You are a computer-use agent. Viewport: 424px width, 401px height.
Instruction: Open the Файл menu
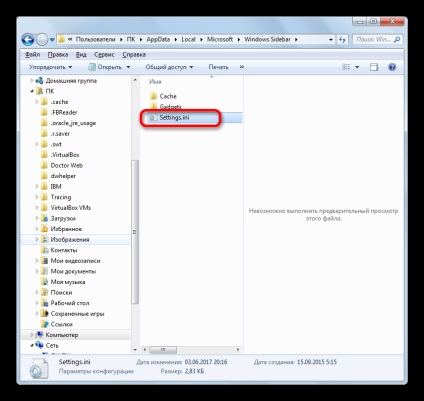pyautogui.click(x=32, y=55)
